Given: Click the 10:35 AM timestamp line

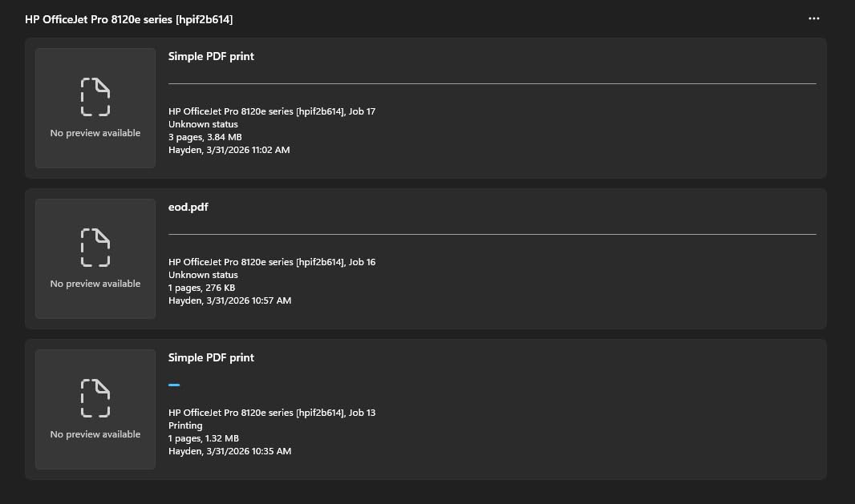Looking at the screenshot, I should [229, 451].
